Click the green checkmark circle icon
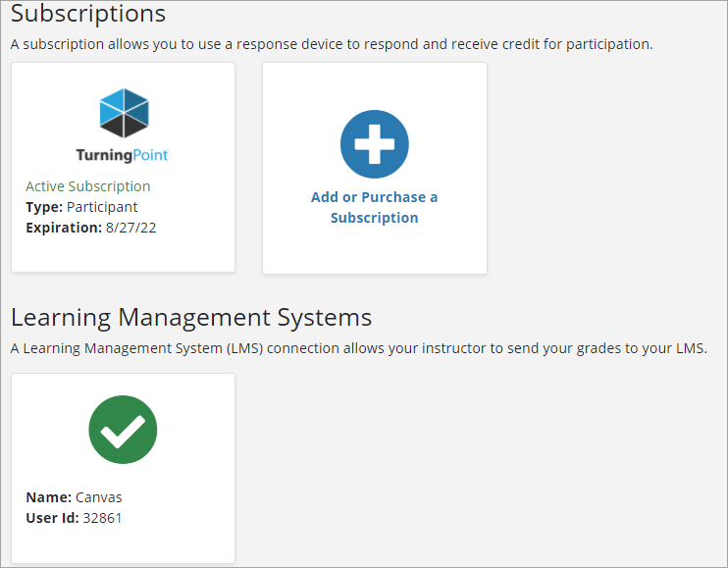 pyautogui.click(x=123, y=430)
